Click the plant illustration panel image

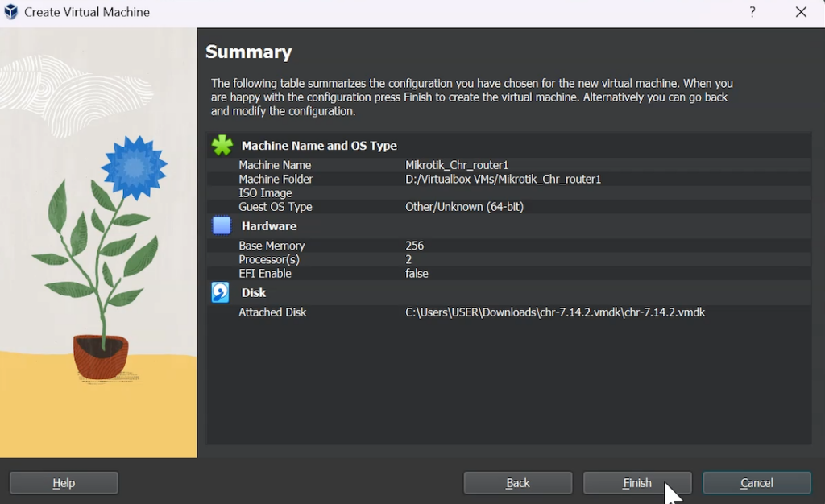pos(98,242)
